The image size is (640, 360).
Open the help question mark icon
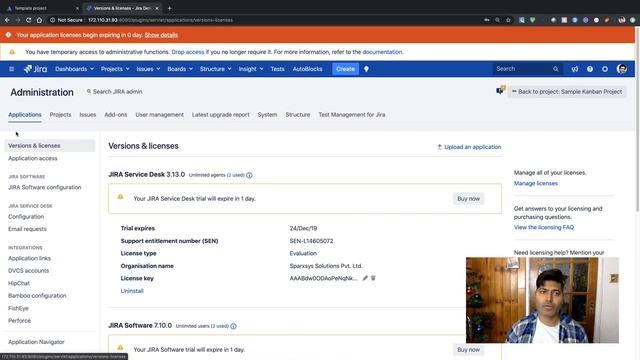(x=590, y=69)
